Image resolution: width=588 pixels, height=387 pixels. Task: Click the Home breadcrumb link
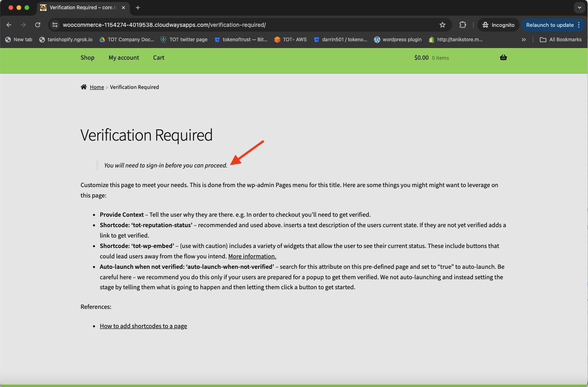(97, 87)
